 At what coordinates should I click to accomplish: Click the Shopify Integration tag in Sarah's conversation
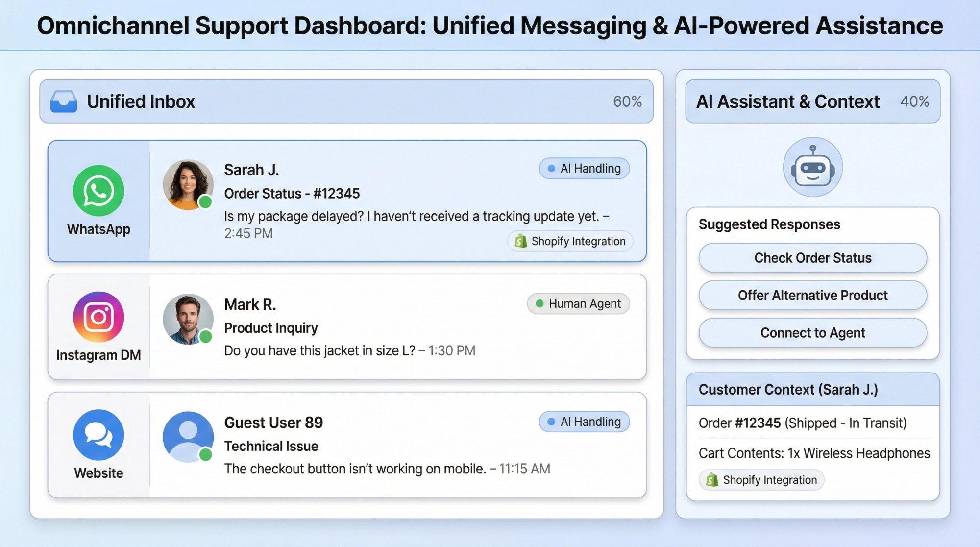570,241
